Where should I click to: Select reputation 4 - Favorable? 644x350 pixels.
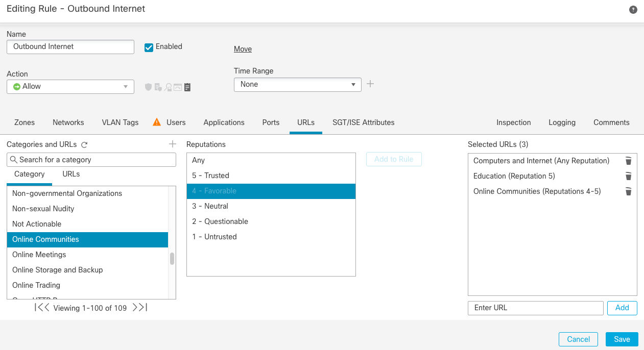pyautogui.click(x=271, y=191)
